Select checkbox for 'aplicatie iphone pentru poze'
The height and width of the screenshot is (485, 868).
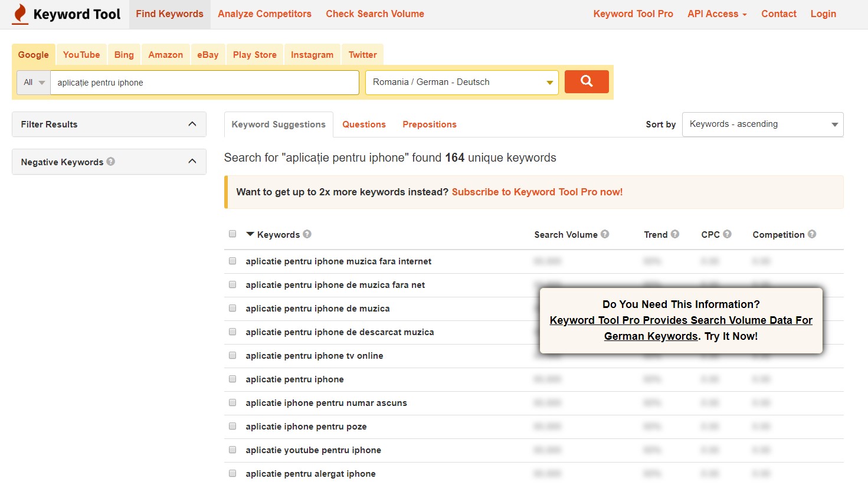coord(232,426)
